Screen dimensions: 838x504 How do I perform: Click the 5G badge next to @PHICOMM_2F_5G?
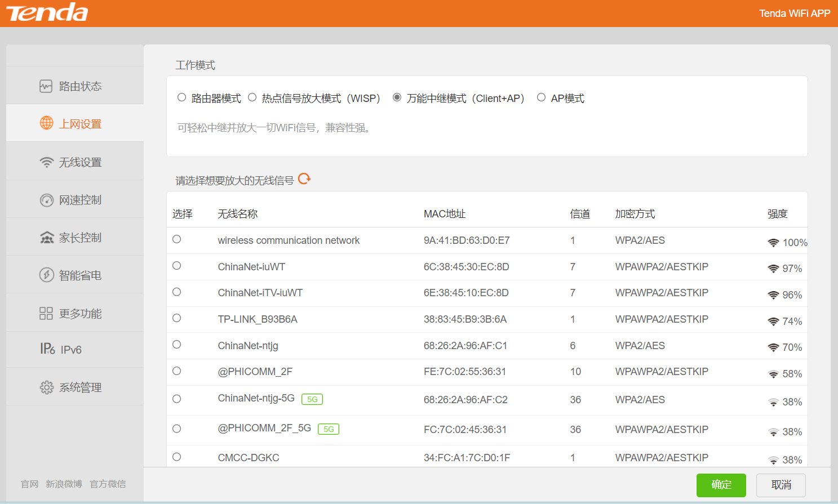[x=329, y=429]
